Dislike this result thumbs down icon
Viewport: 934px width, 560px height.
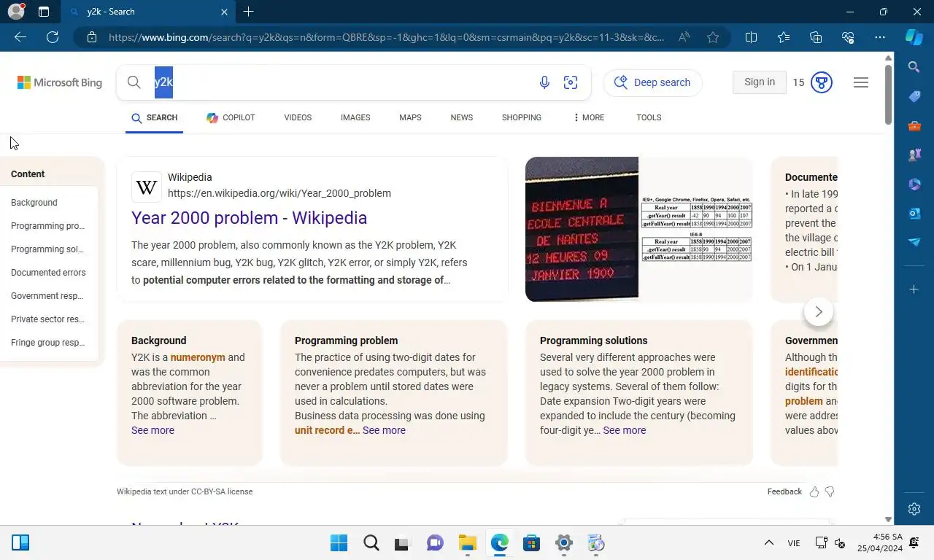coord(830,491)
